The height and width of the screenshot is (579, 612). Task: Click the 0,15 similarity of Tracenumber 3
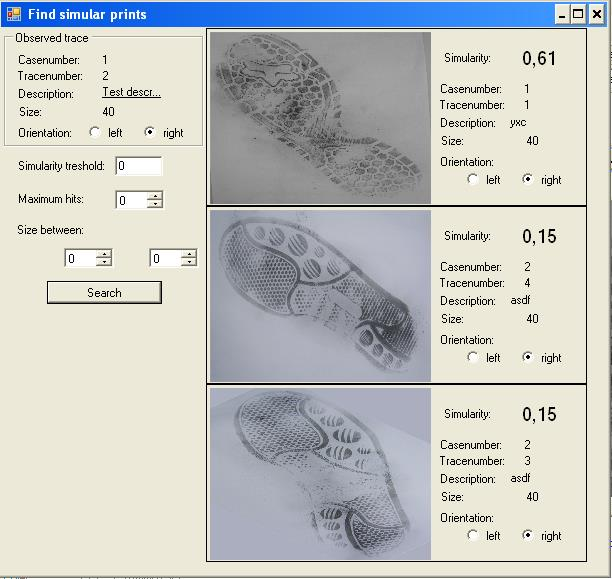[539, 414]
